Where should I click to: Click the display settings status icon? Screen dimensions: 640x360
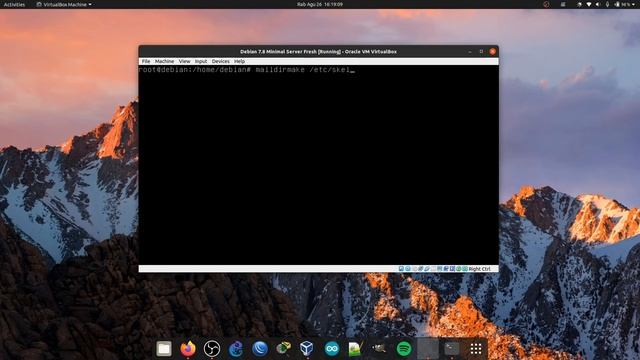(439, 269)
